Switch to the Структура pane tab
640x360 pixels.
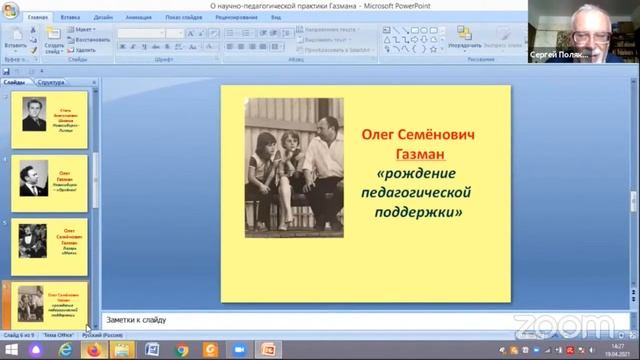click(x=51, y=82)
